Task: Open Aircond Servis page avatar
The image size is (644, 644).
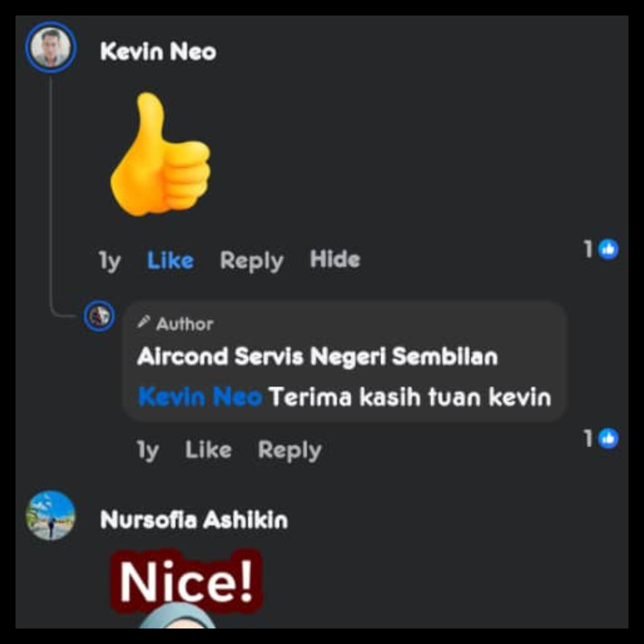Action: point(100,316)
